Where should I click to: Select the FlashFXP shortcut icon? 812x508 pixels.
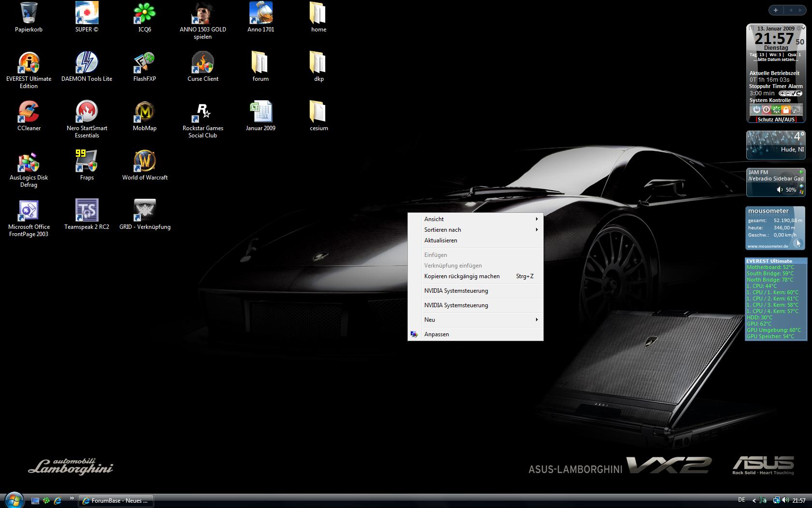tap(145, 67)
